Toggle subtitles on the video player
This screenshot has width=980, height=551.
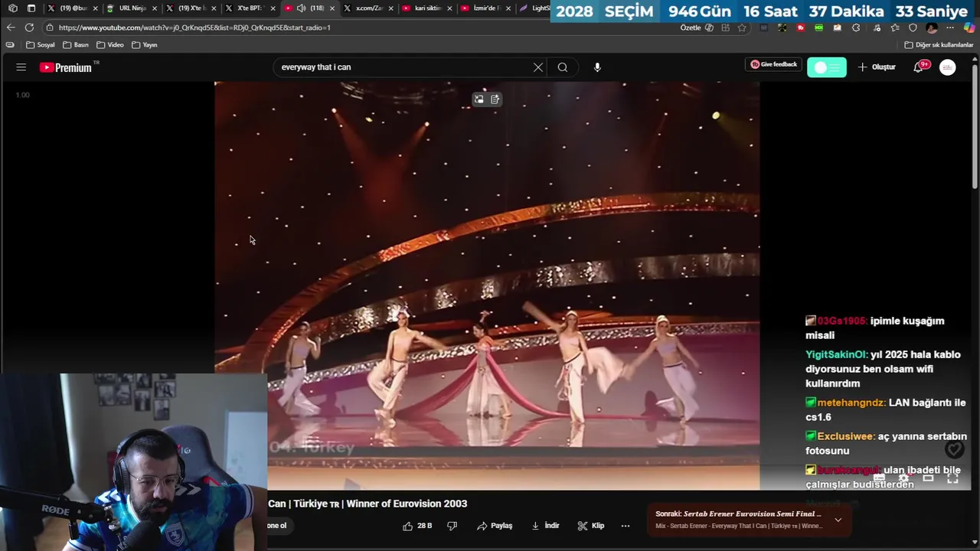[x=879, y=478]
